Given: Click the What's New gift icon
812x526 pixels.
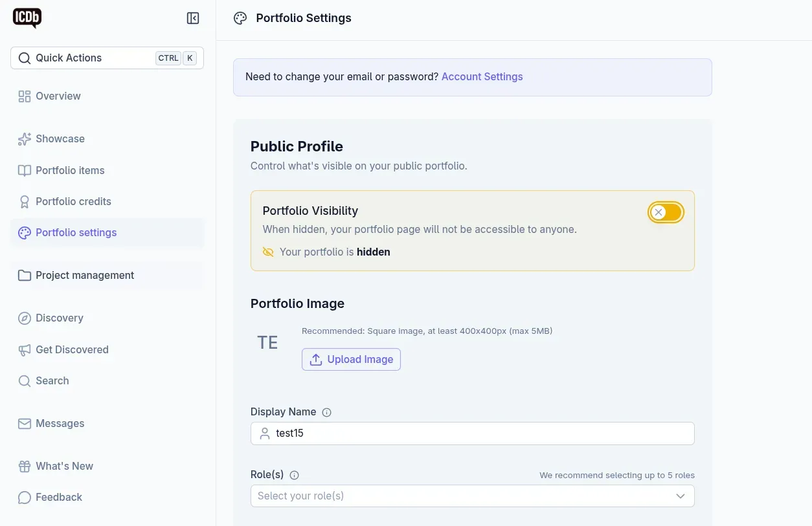Looking at the screenshot, I should tap(24, 466).
